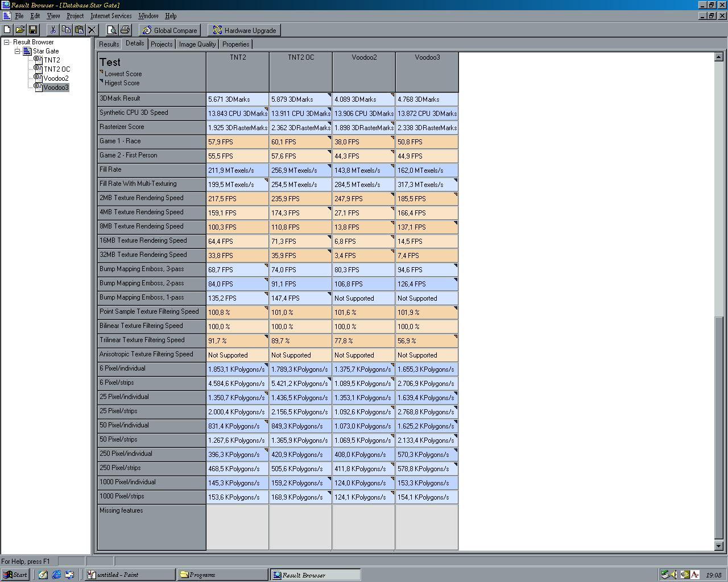This screenshot has width=728, height=582.
Task: Click the 5.879 3DMarks cell
Action: [x=301, y=99]
